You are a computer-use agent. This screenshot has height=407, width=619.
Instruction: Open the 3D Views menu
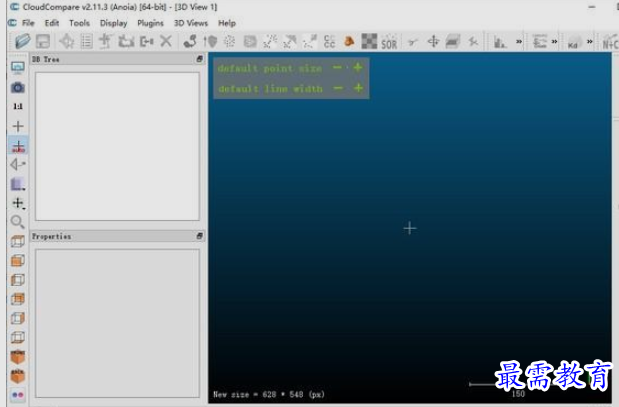(x=191, y=23)
